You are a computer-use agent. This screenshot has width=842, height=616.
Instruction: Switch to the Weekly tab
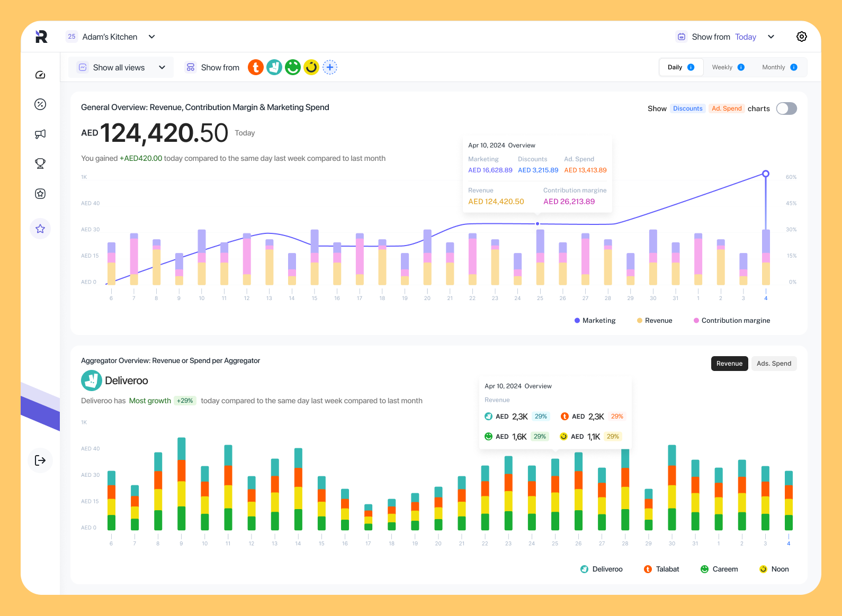728,67
